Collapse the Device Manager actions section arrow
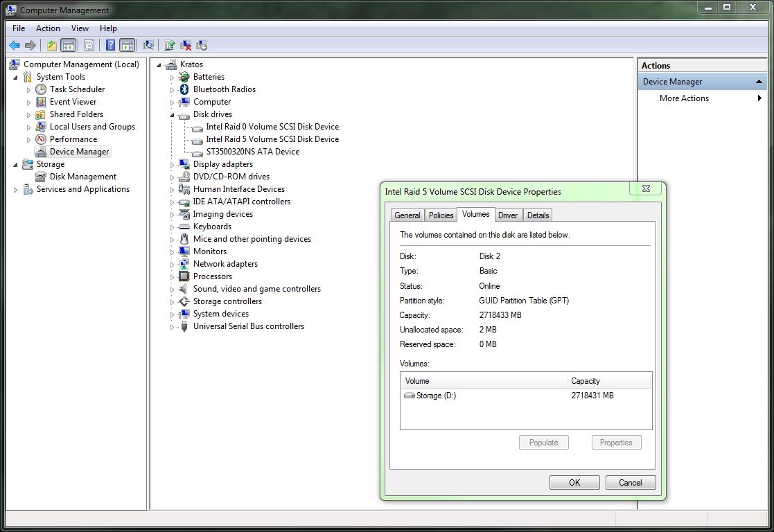 point(759,82)
